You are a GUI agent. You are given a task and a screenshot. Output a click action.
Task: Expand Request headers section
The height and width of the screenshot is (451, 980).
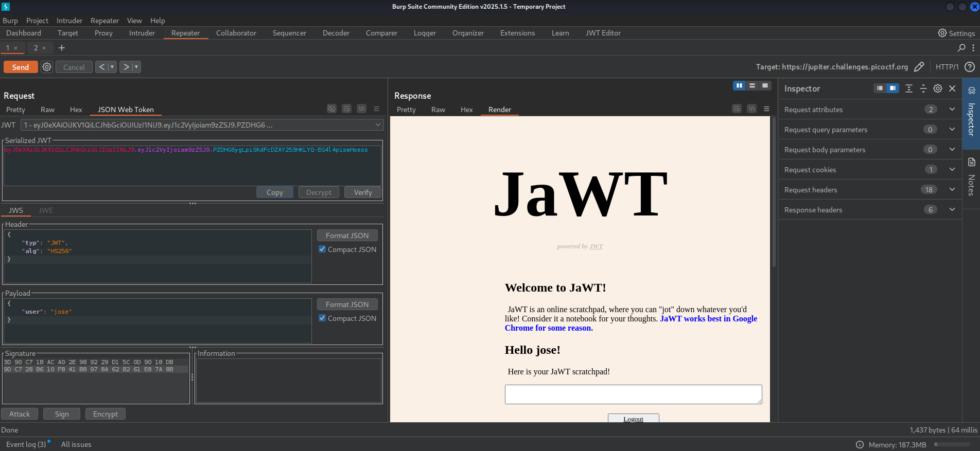click(952, 189)
